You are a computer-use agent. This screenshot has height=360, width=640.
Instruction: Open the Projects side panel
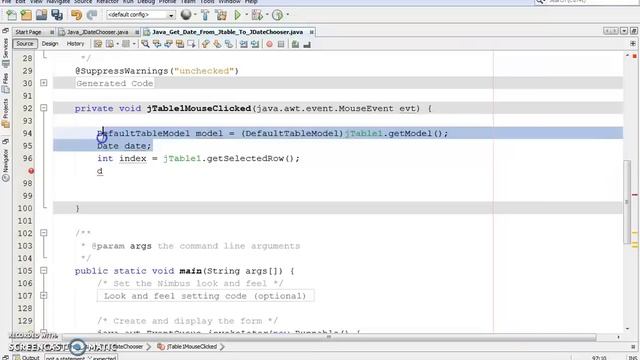[5, 113]
